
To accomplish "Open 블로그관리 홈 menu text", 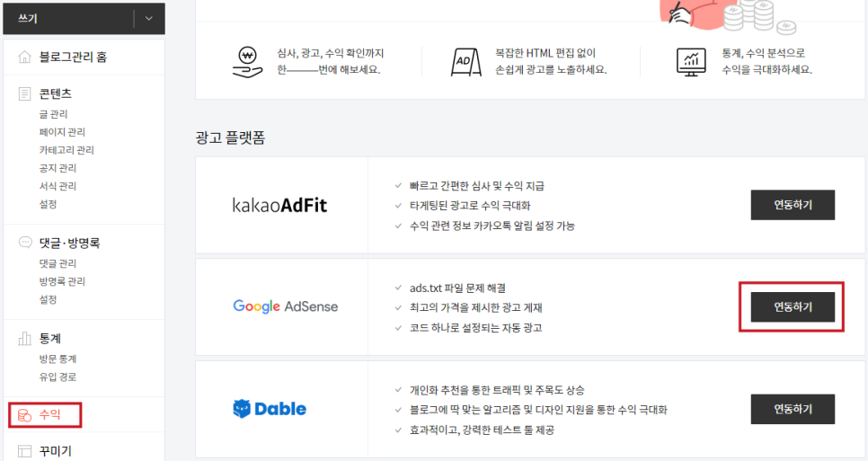I will tap(73, 57).
